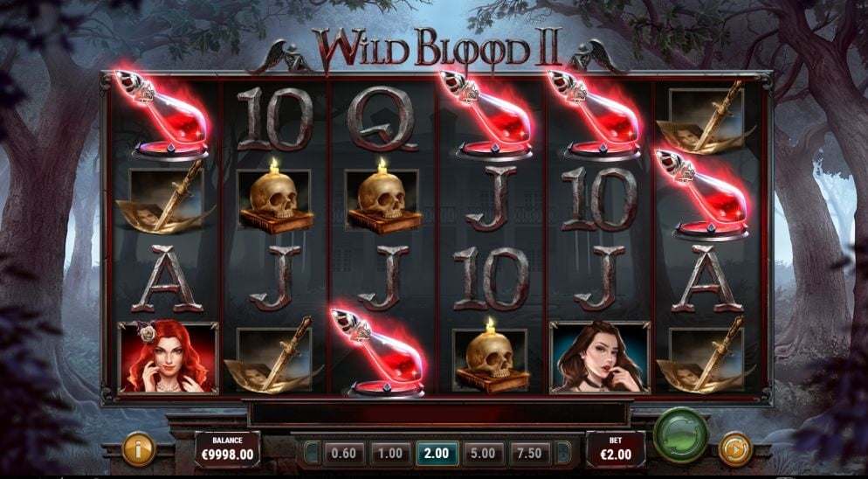868x479 pixels.
Task: Click the Bet €2.00 display
Action: pos(616,449)
